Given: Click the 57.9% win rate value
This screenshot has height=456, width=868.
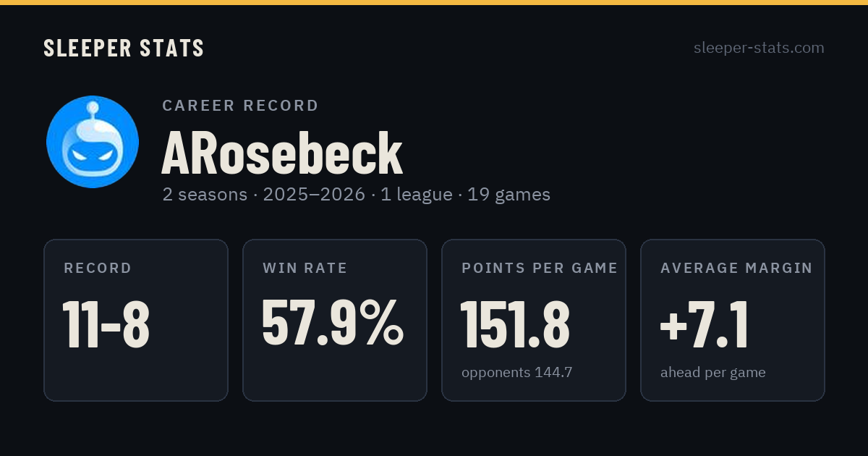Looking at the screenshot, I should point(333,324).
